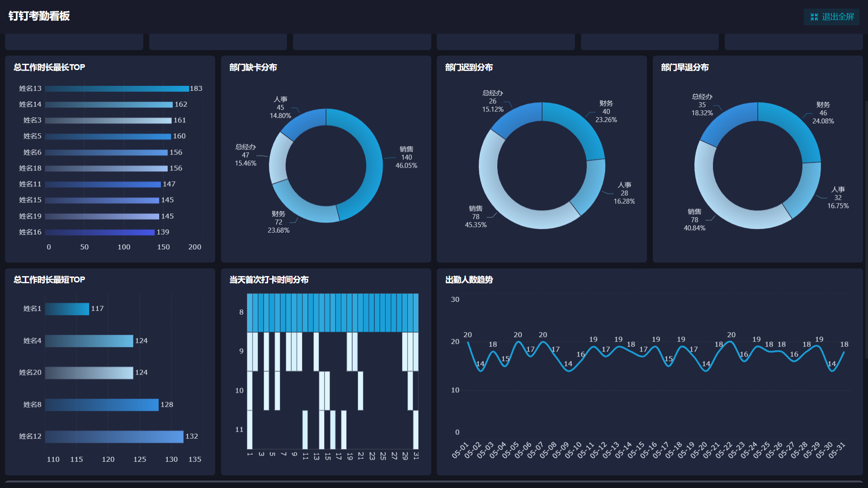Click the 姓名1 bar showing 117
Image resolution: width=868 pixels, height=488 pixels.
tap(67, 309)
